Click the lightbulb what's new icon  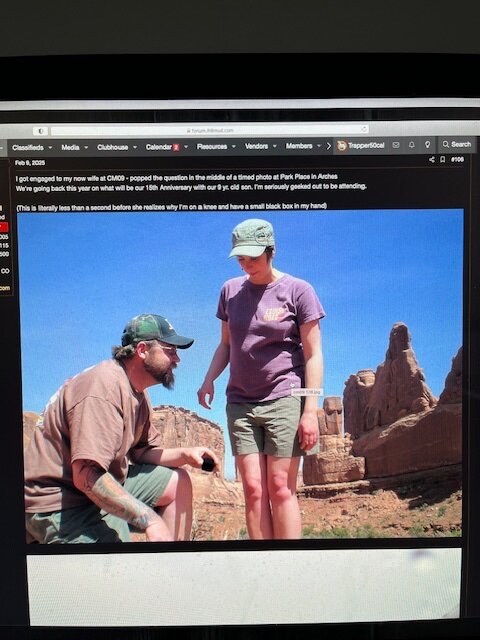point(427,144)
